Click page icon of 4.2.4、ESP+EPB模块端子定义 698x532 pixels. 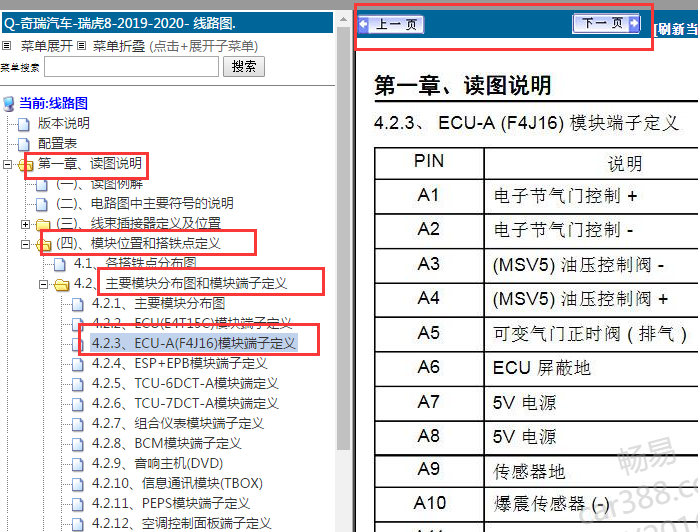pyautogui.click(x=77, y=365)
